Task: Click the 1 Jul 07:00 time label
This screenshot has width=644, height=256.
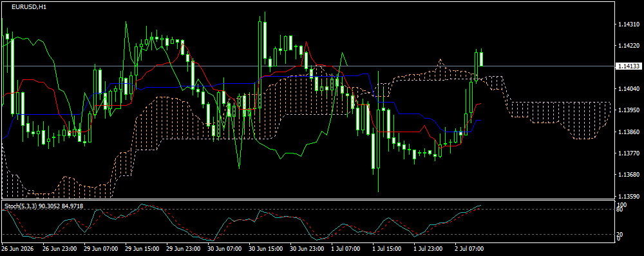Action: pos(346,249)
